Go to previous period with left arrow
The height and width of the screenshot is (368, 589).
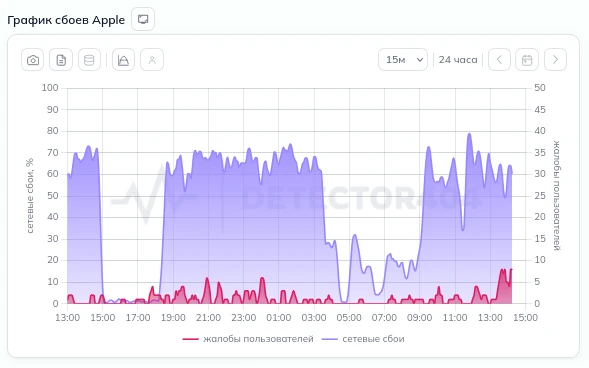tap(499, 60)
